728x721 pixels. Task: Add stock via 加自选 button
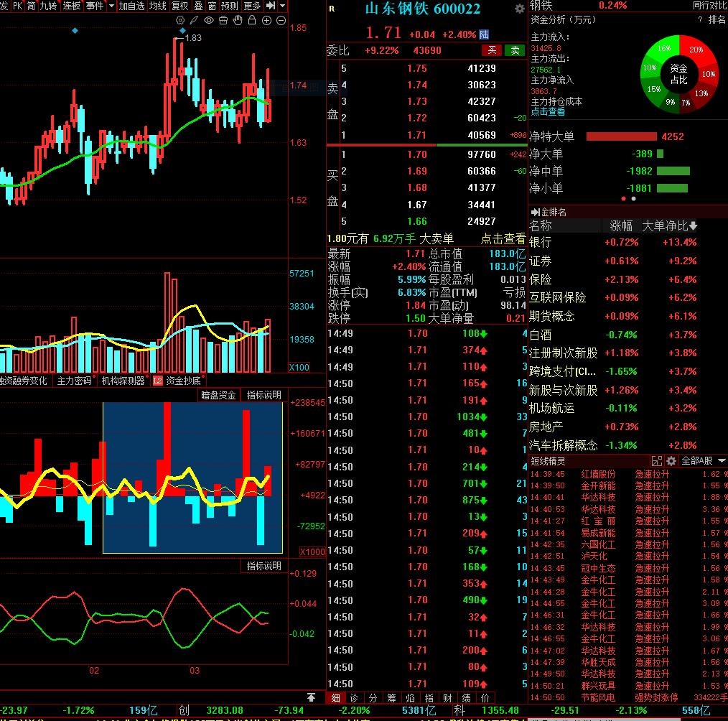click(x=132, y=6)
